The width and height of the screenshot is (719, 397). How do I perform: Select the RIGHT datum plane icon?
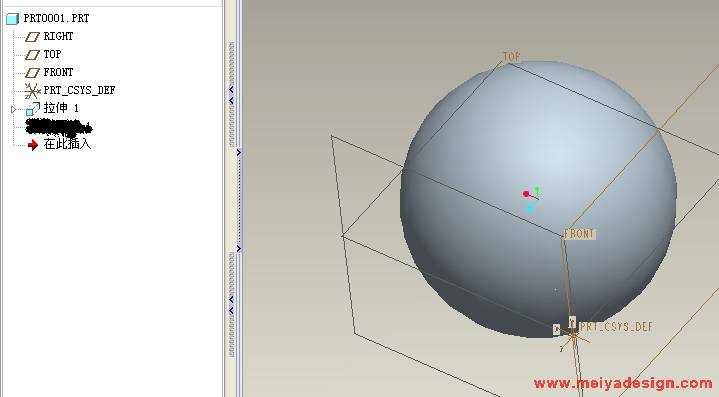pyautogui.click(x=32, y=37)
